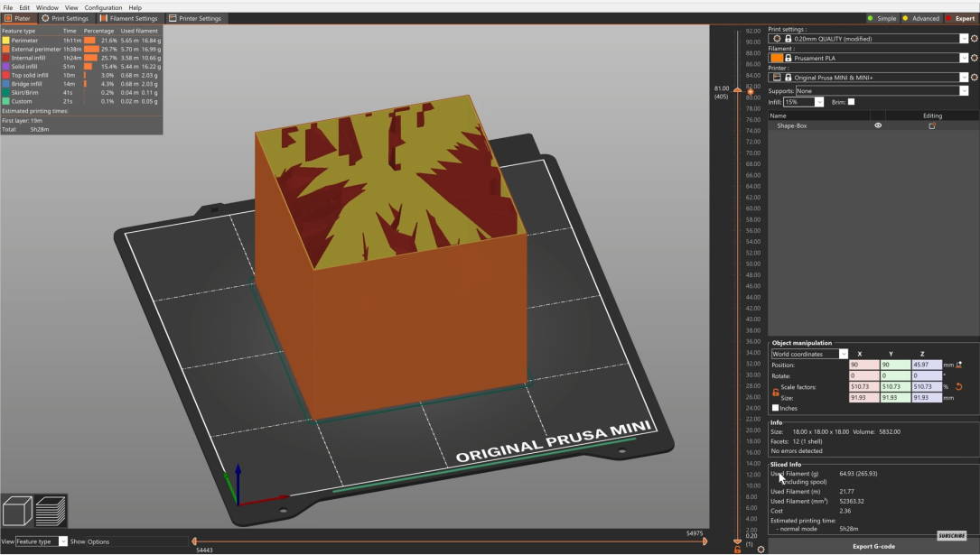Switch to 3D editor cube view
This screenshot has height=555, width=980.
17,512
